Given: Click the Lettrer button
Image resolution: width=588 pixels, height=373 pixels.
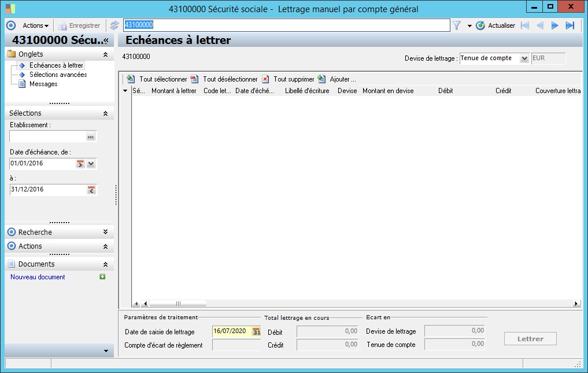Looking at the screenshot, I should pyautogui.click(x=530, y=339).
